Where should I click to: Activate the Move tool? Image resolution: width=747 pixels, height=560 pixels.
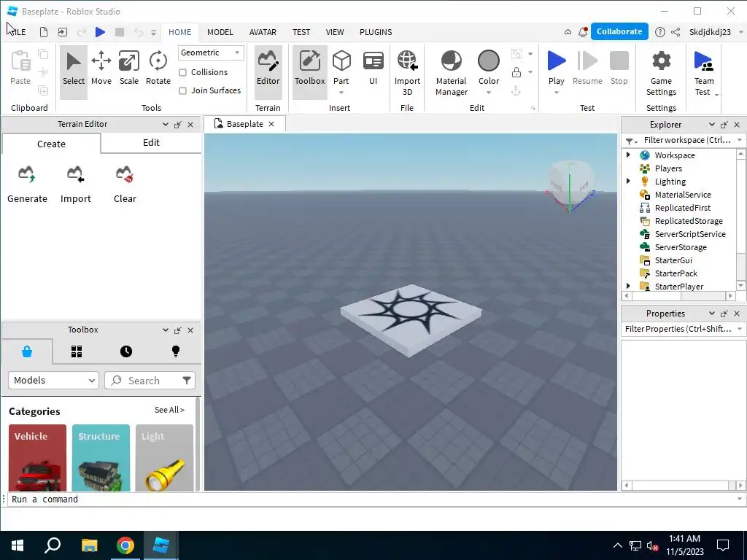tap(101, 69)
